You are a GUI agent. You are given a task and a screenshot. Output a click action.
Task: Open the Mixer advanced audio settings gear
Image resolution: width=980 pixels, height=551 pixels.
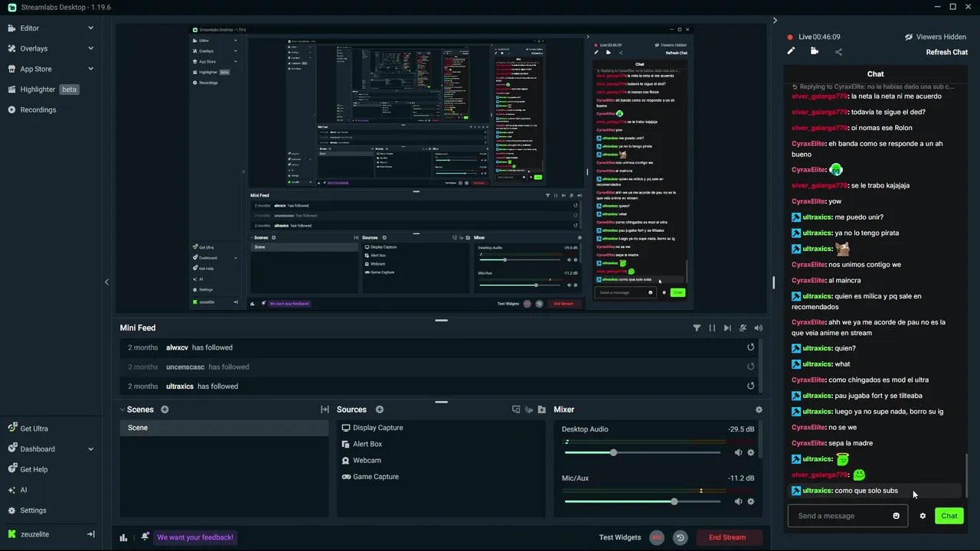(x=759, y=409)
